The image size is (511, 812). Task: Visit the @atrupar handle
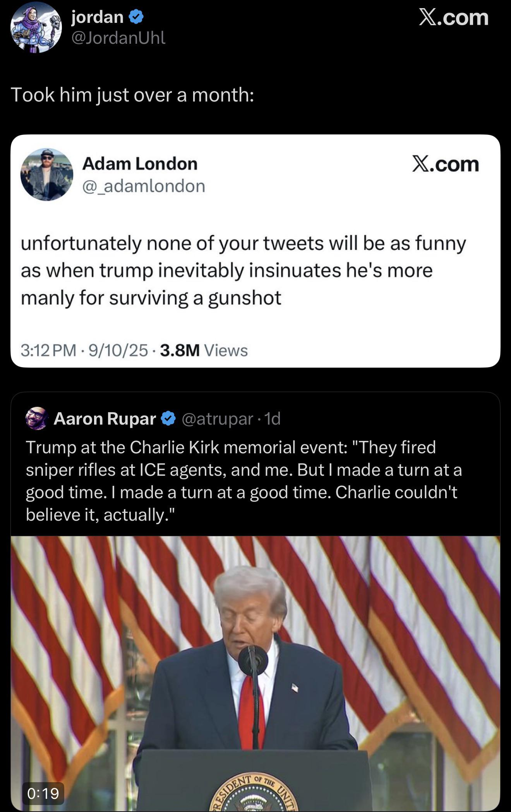click(217, 418)
